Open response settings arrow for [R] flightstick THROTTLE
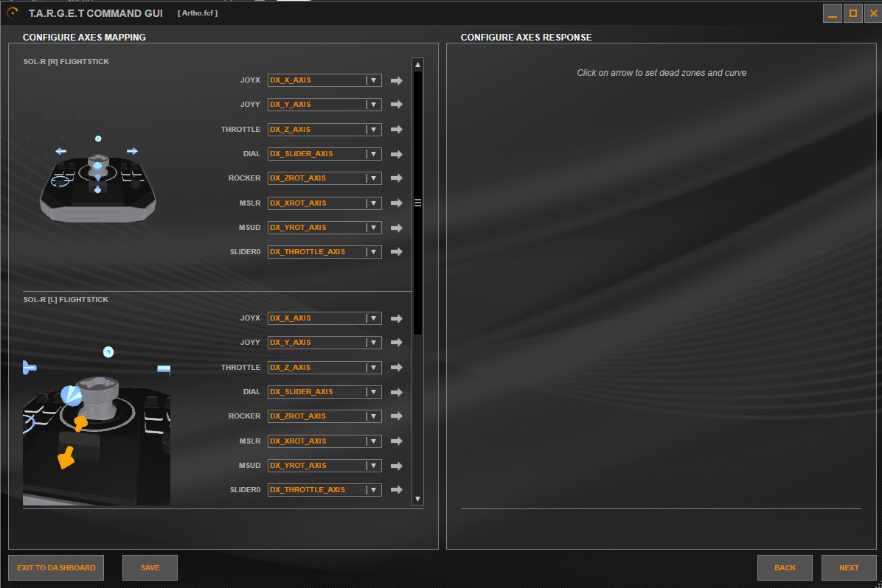The image size is (882, 588). [x=396, y=130]
